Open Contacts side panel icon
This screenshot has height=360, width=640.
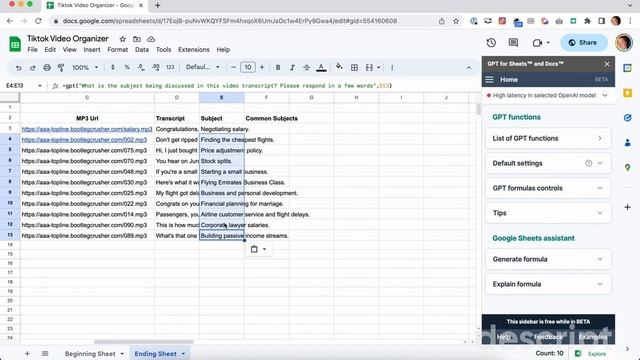(x=628, y=143)
